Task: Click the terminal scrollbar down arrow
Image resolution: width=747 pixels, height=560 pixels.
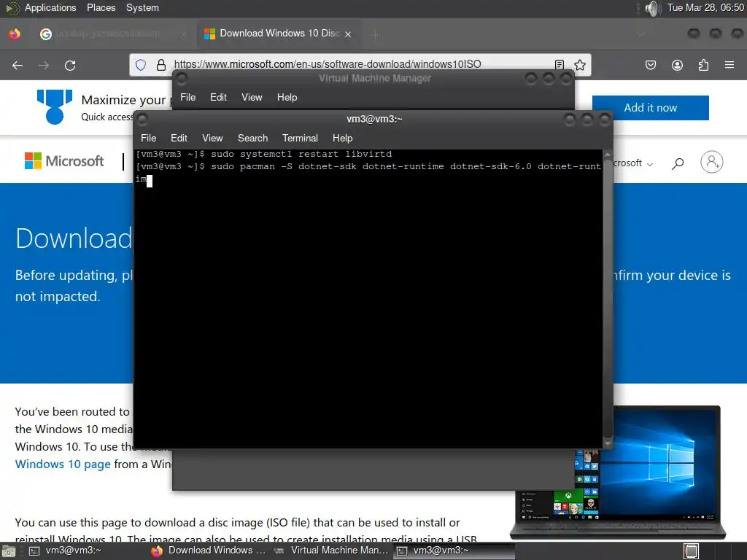Action: pyautogui.click(x=608, y=443)
